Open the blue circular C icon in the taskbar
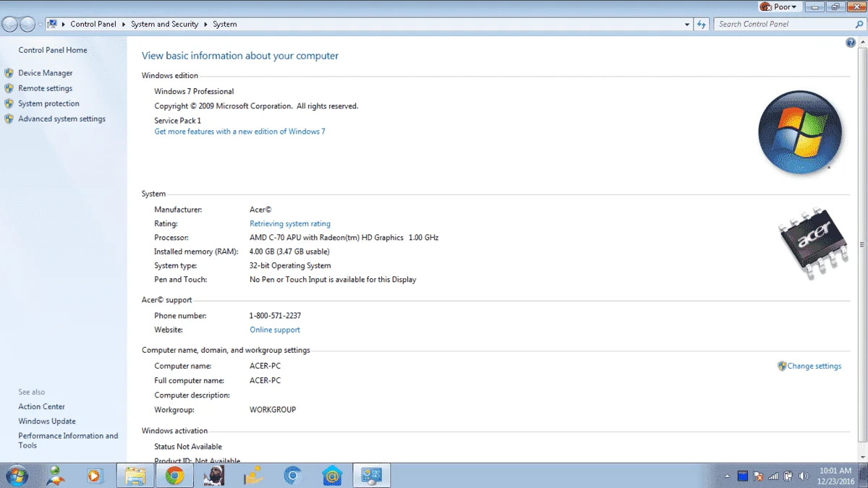 point(292,475)
